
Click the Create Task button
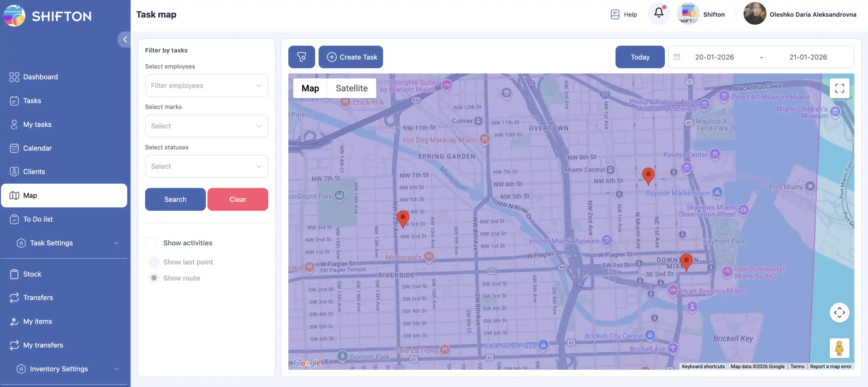tap(351, 57)
